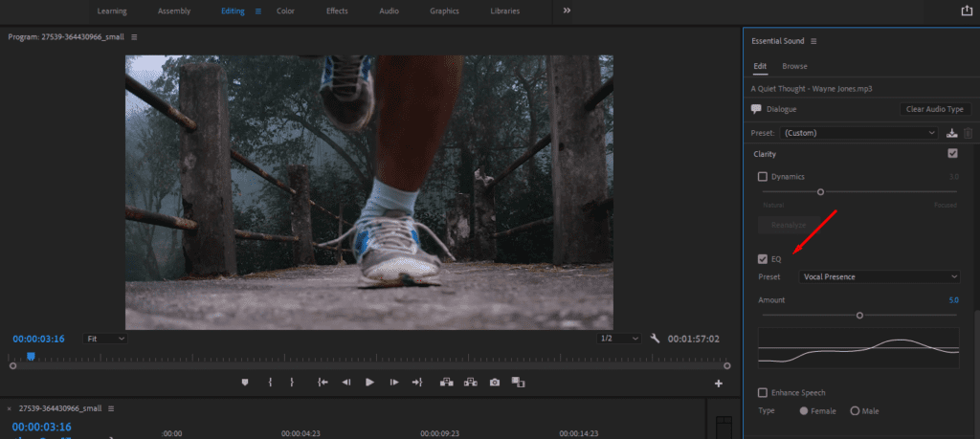980x439 pixels.
Task: Add a marker with the marker icon
Action: [x=245, y=383]
